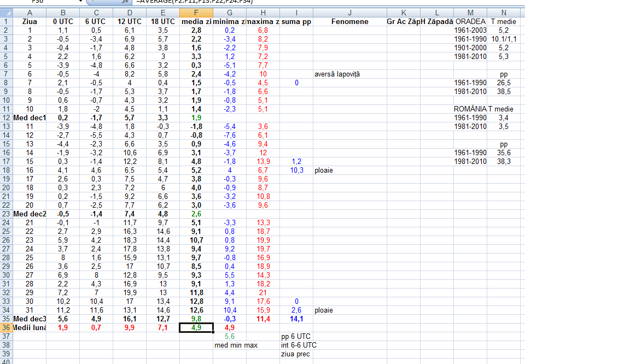The image size is (630, 364).
Task: Click the 'Fenomene' header cell
Action: click(349, 22)
